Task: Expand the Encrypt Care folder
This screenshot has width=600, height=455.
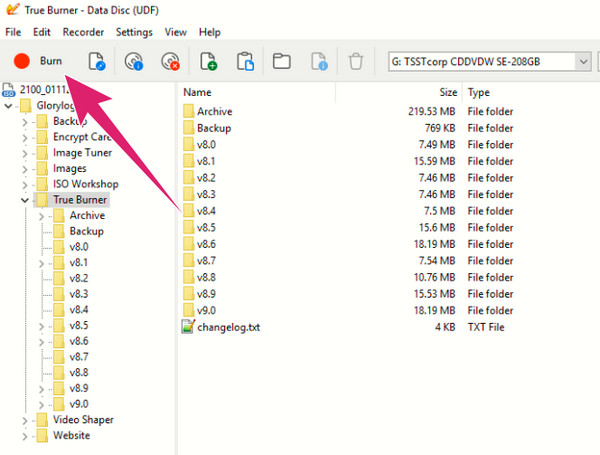Action: pyautogui.click(x=25, y=137)
